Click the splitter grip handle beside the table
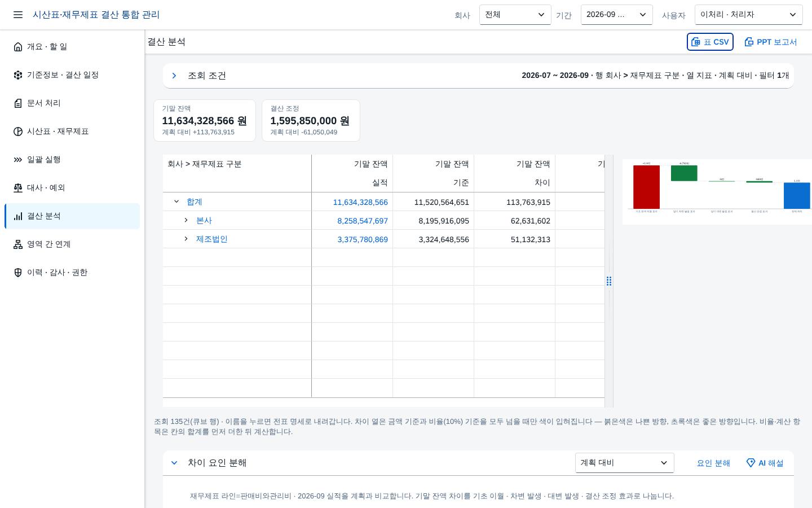This screenshot has height=508, width=812. coord(609,281)
